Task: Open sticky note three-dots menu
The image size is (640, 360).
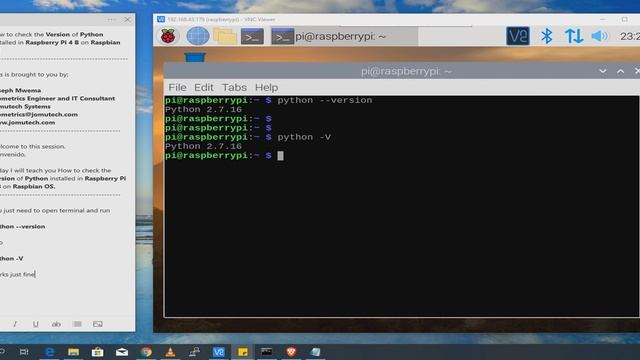Action: coord(111,19)
